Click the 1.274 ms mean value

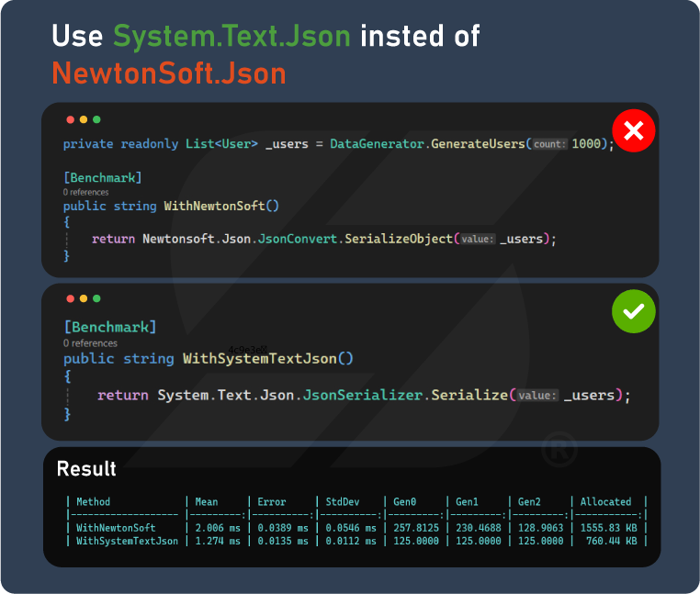[x=218, y=542]
